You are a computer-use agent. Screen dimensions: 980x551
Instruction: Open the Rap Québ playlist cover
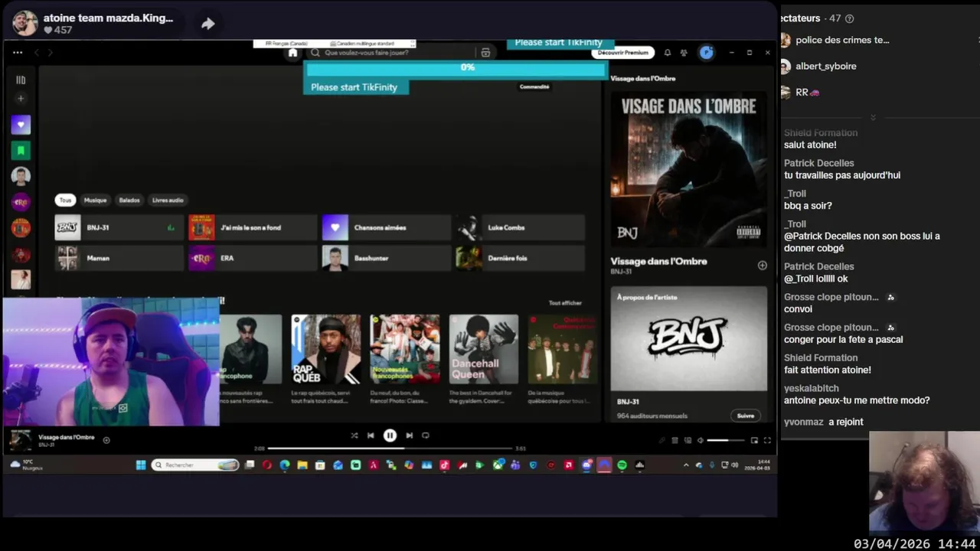326,349
